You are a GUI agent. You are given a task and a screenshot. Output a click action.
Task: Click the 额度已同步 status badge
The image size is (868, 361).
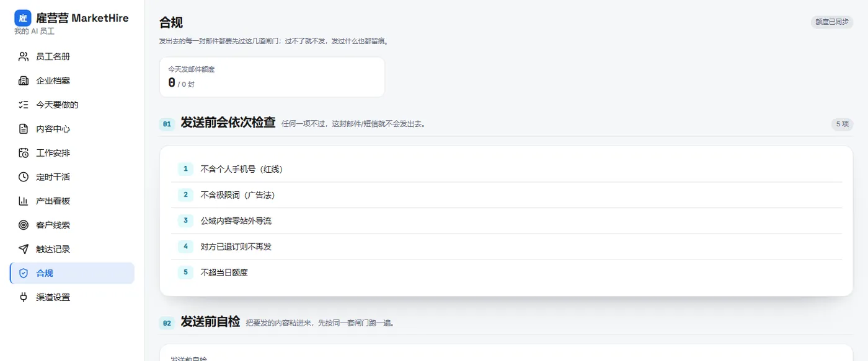(831, 22)
